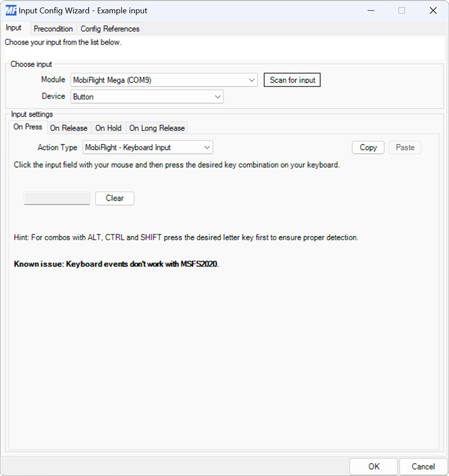Click the MobiFlight logo in the title bar
Screen dimensions: 449x476
(10, 10)
